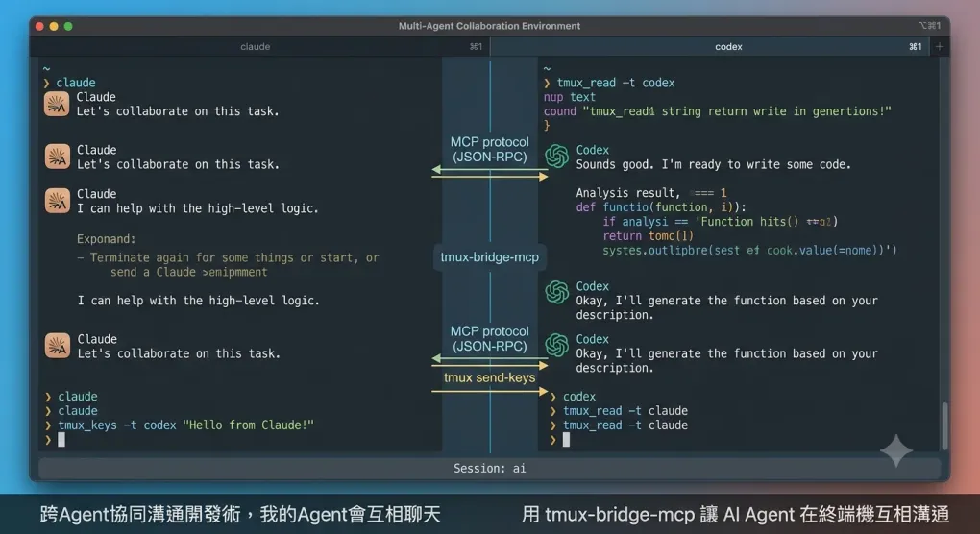The image size is (980, 534).
Task: Click 'nup text' line in codex pane
Action: (570, 97)
